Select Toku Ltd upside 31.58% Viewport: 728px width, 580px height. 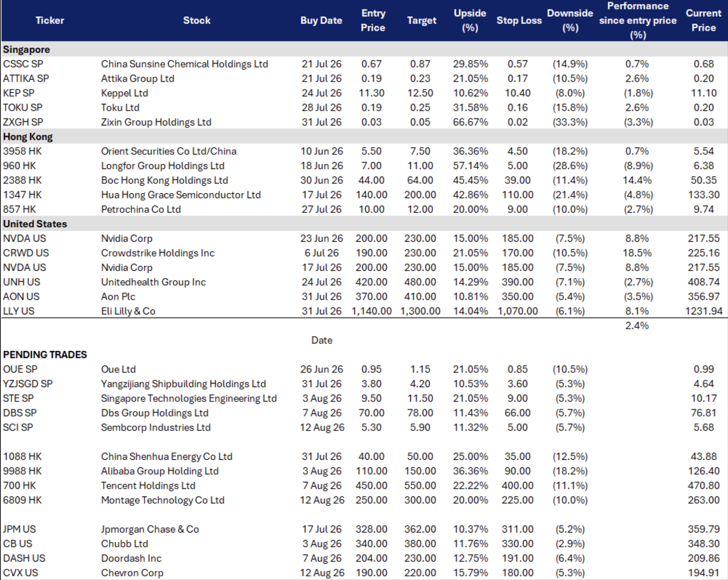point(470,107)
